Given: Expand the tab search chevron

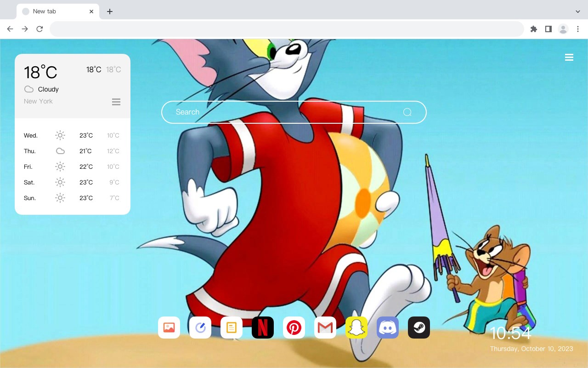Looking at the screenshot, I should point(578,11).
